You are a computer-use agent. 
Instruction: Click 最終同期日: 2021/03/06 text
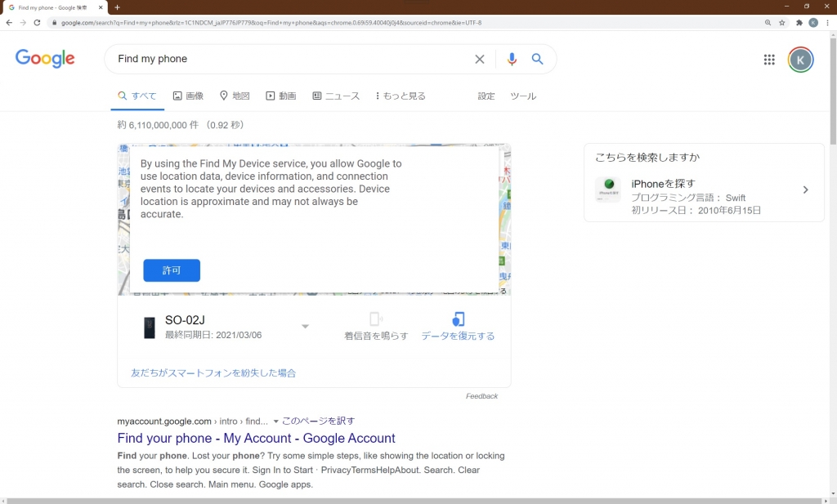(x=213, y=335)
